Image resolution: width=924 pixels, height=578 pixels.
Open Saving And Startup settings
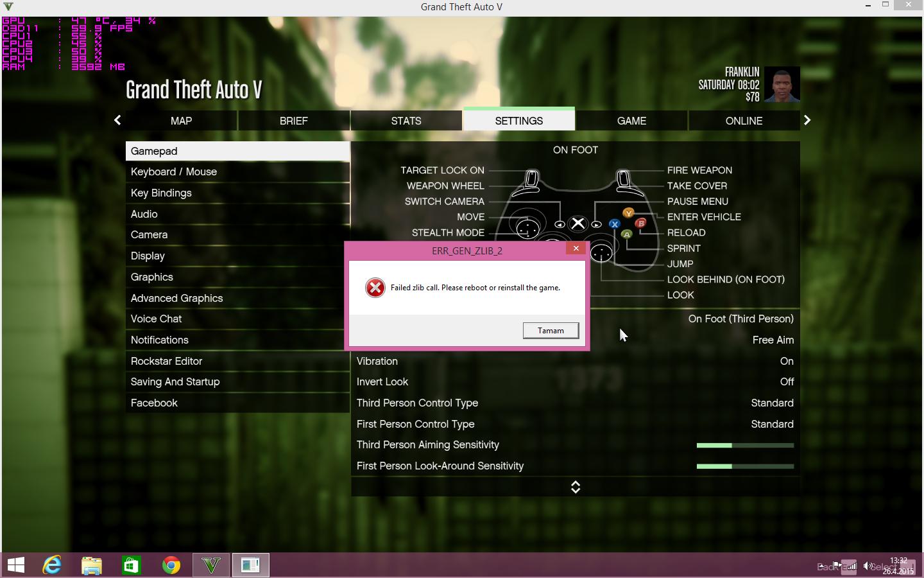(x=237, y=381)
